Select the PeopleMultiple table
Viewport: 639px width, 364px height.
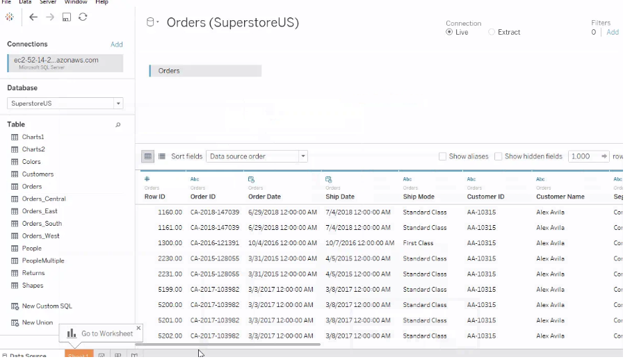click(43, 260)
